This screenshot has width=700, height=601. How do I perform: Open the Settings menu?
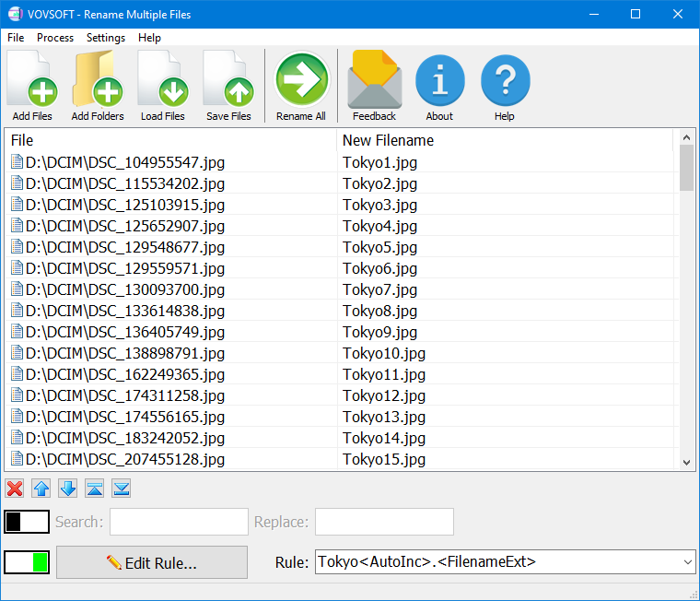coord(106,38)
